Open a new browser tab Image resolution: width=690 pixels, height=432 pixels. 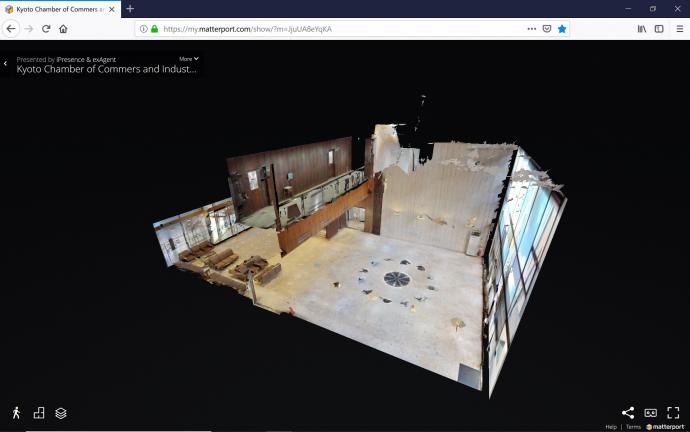click(130, 9)
